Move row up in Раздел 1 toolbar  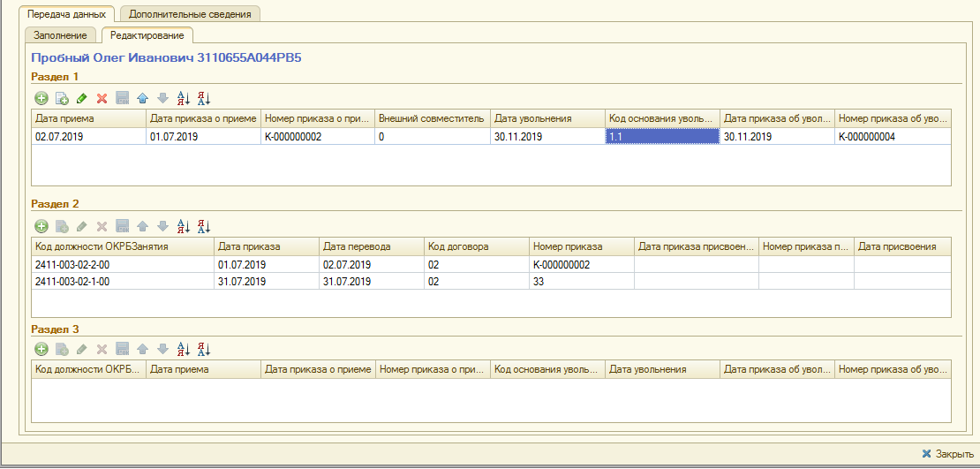(142, 99)
